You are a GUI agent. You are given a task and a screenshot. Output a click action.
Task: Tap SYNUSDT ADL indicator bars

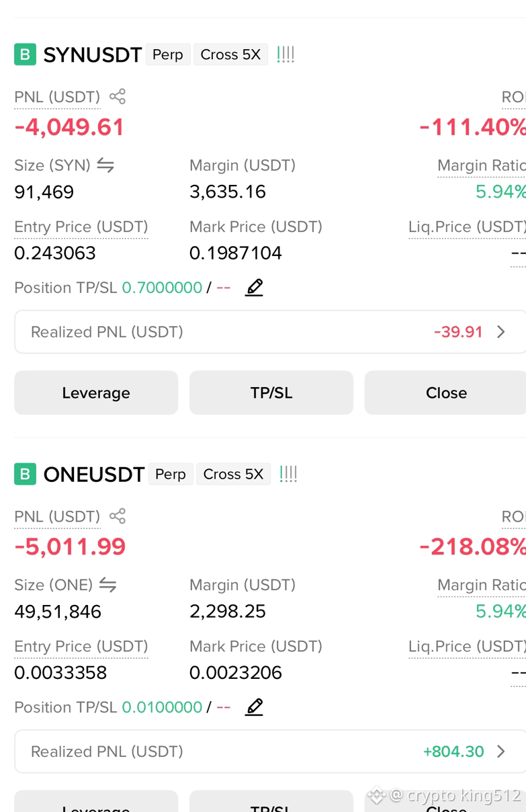286,54
